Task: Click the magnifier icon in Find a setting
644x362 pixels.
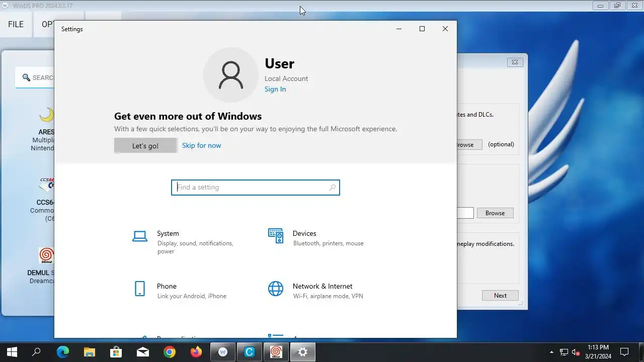Action: click(332, 188)
